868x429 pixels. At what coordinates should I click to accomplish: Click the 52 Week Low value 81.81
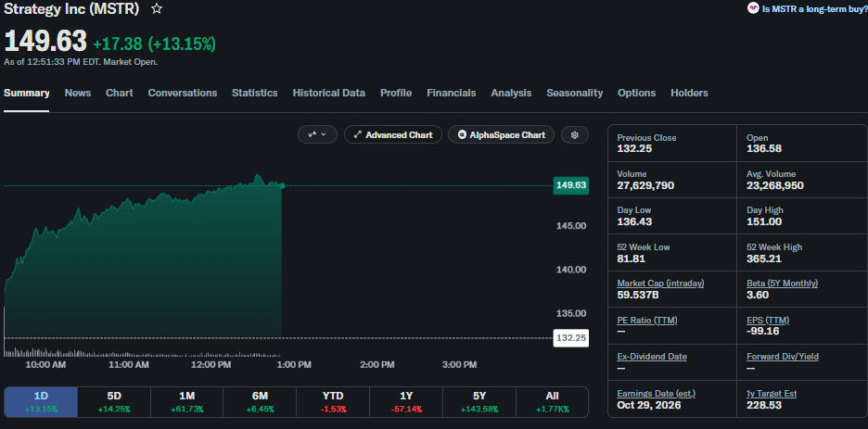pos(632,259)
